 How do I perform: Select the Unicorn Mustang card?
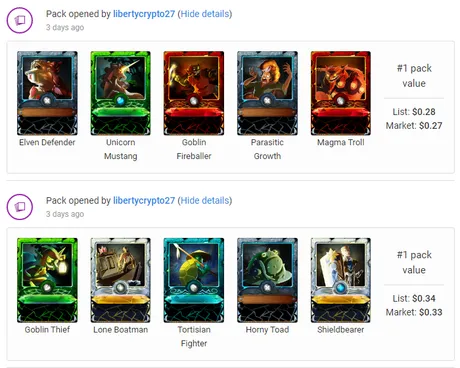pos(121,93)
